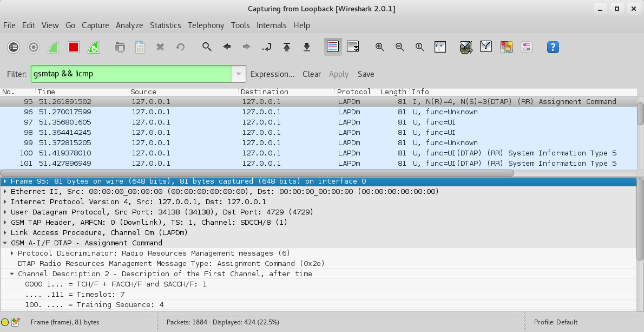Select the Timeslot: 7 field
This screenshot has width=644, height=332.
pyautogui.click(x=318, y=294)
